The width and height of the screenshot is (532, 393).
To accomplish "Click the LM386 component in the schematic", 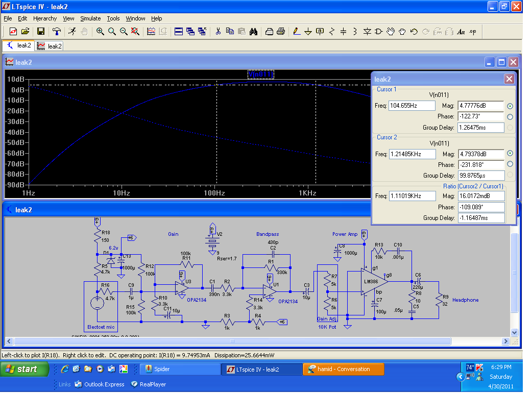I will [x=374, y=282].
